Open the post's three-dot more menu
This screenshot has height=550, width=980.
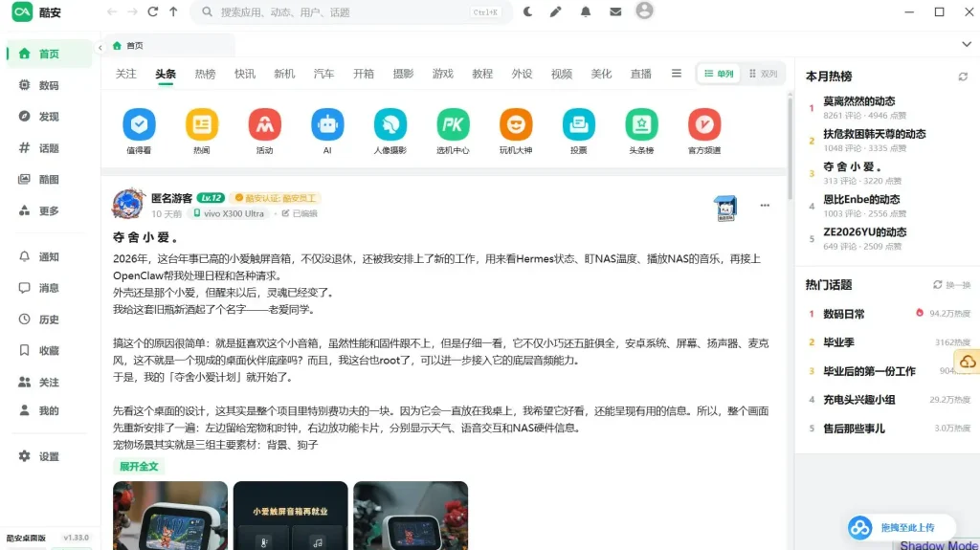[765, 205]
